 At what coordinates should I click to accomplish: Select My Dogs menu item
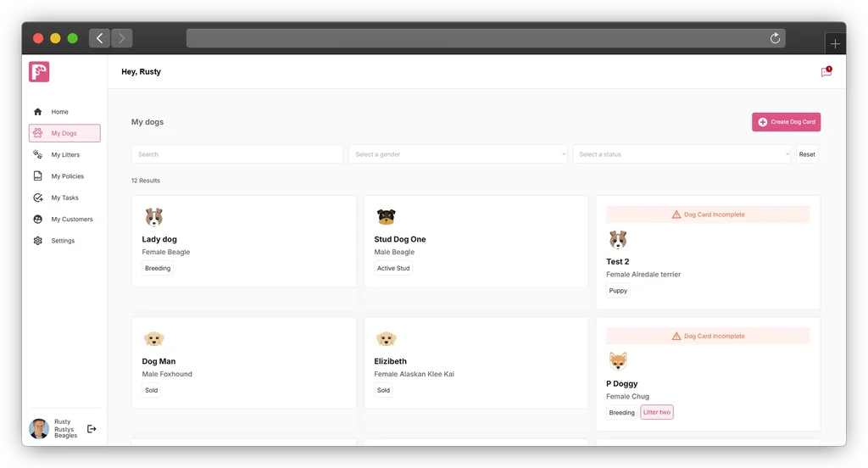click(64, 133)
